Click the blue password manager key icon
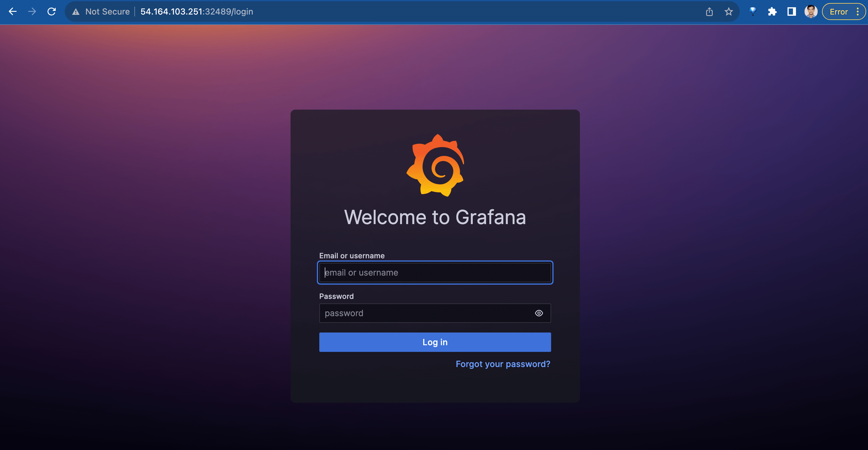 click(x=752, y=12)
